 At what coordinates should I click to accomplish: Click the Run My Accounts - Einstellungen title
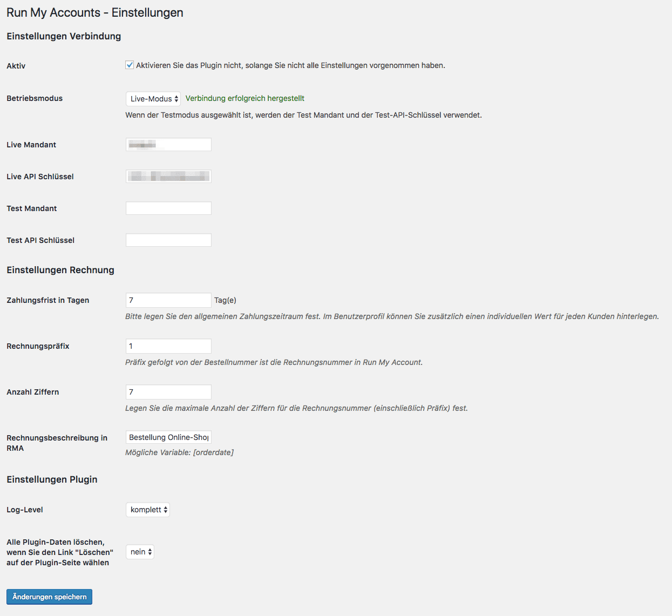point(95,12)
